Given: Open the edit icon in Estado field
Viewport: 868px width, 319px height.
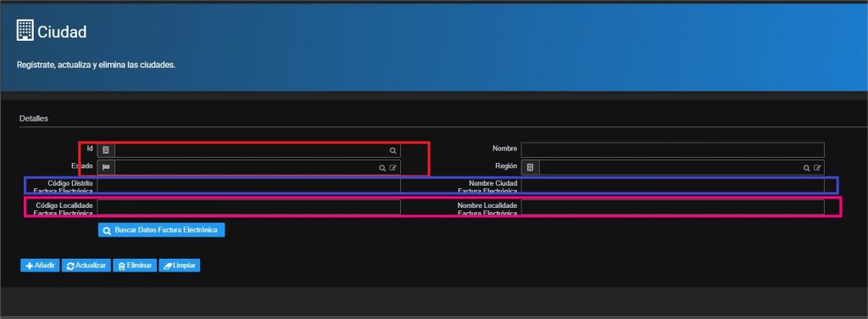Looking at the screenshot, I should pyautogui.click(x=392, y=168).
